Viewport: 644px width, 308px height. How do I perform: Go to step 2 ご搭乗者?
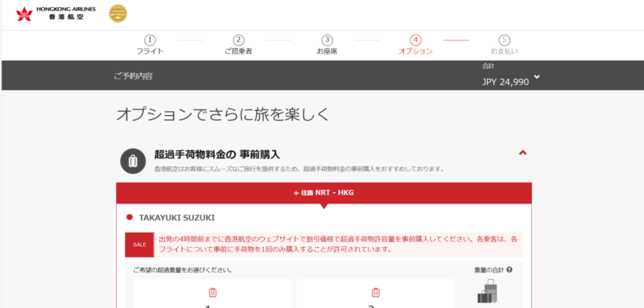pyautogui.click(x=238, y=45)
